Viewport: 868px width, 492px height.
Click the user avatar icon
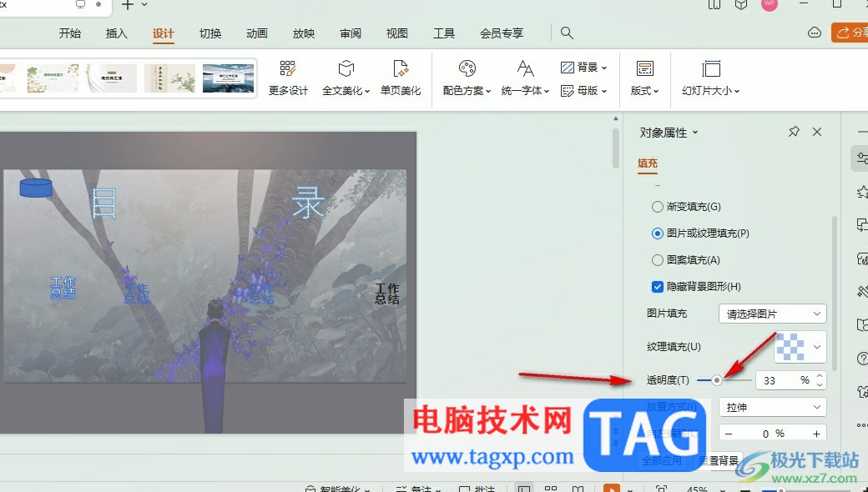pyautogui.click(x=769, y=4)
